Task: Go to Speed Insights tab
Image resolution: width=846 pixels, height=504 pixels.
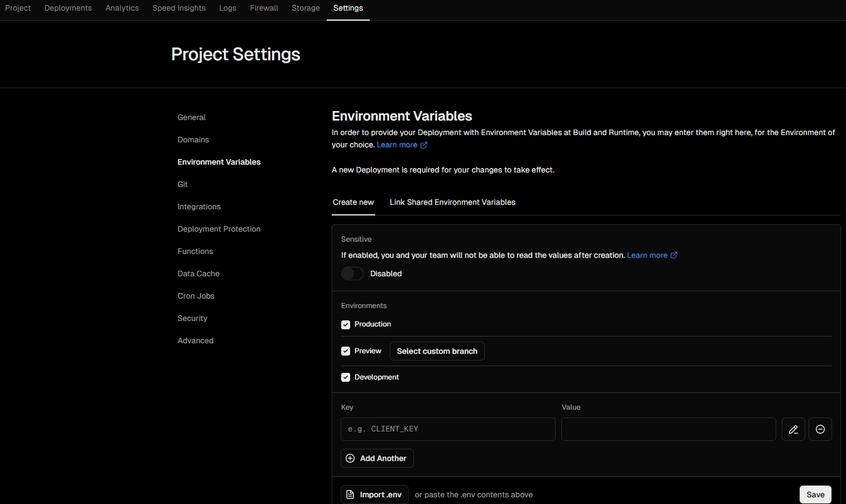Action: click(x=179, y=8)
